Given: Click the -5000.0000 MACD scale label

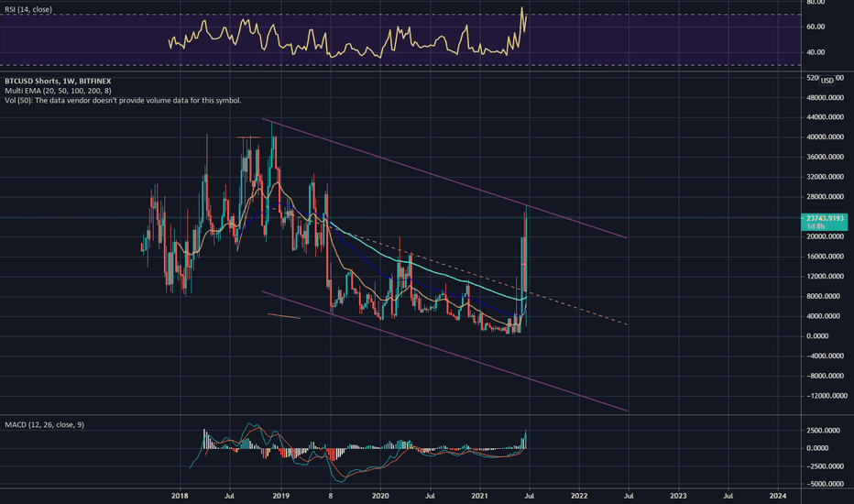Looking at the screenshot, I should (x=825, y=484).
